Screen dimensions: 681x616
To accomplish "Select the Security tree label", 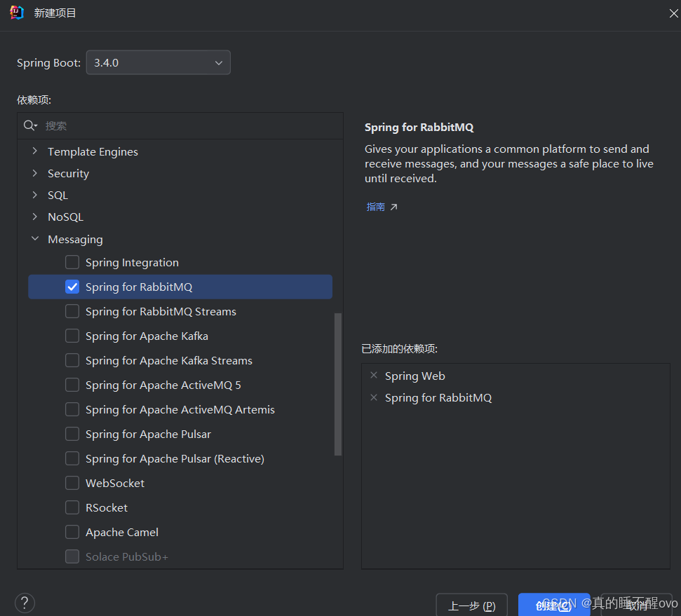I will [68, 174].
